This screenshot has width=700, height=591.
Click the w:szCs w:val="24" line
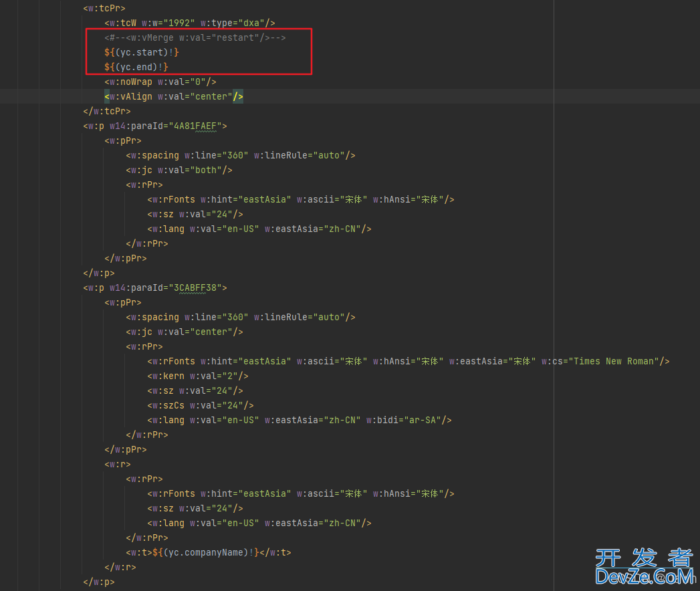point(201,405)
